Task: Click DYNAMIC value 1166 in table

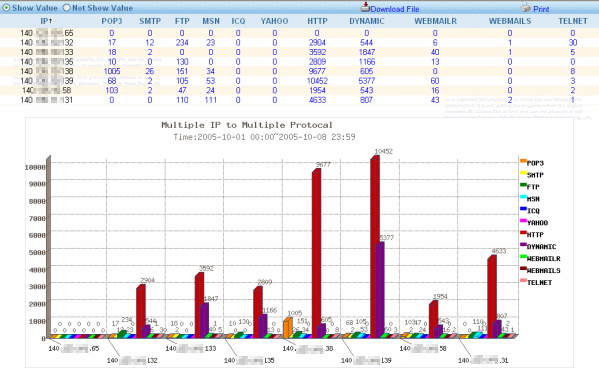Action: [367, 62]
